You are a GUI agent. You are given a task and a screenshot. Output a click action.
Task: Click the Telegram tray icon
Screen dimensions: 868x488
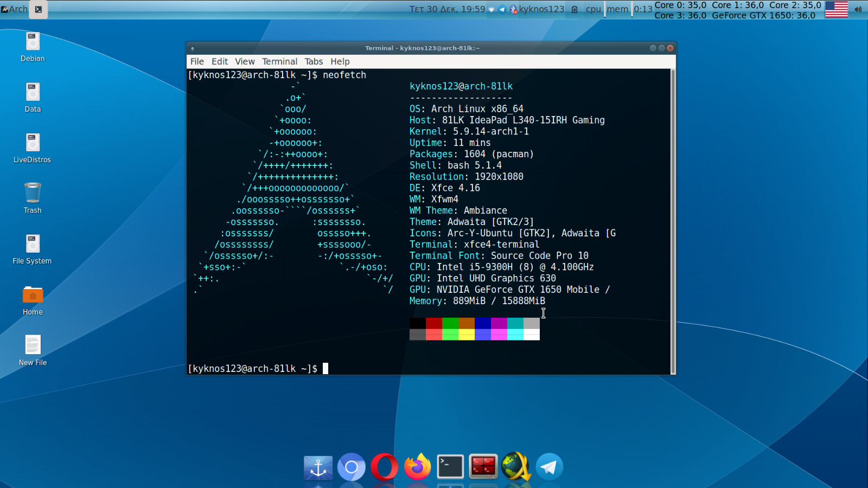502,9
